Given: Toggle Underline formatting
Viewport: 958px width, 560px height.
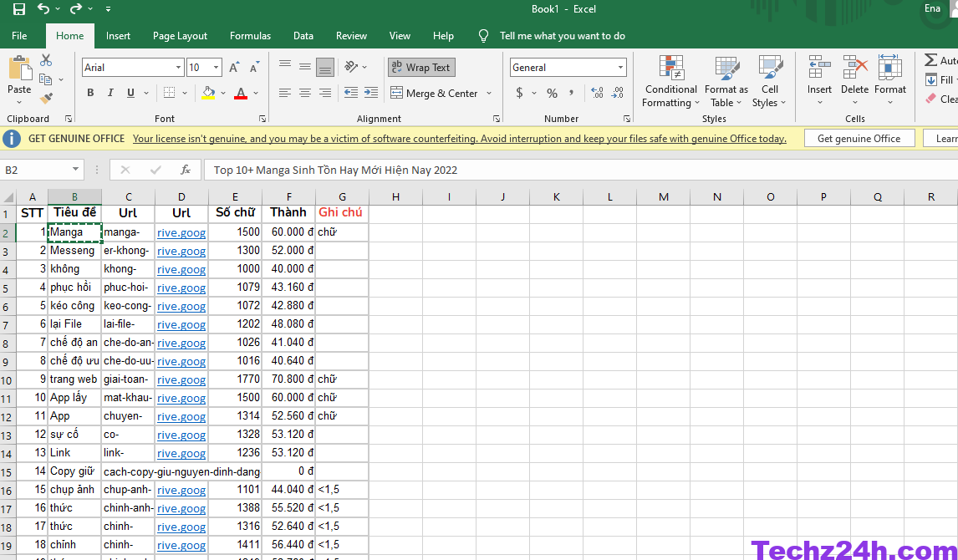Looking at the screenshot, I should point(130,93).
